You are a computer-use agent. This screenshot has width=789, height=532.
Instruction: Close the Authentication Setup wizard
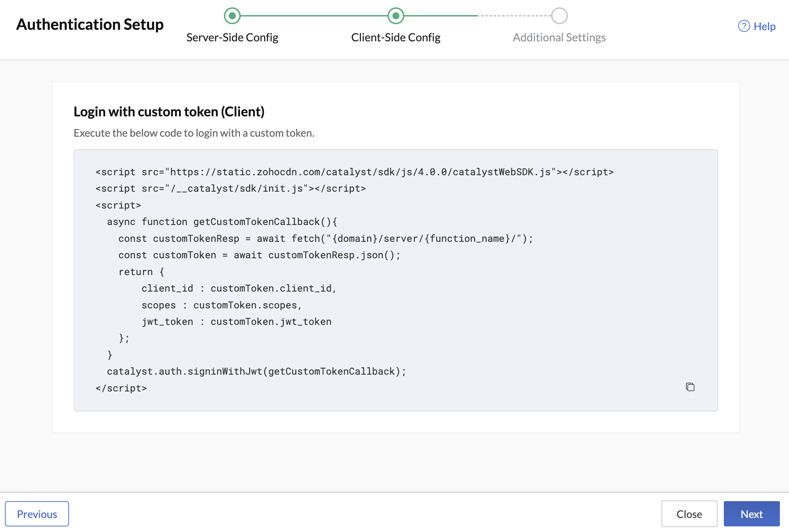point(689,513)
